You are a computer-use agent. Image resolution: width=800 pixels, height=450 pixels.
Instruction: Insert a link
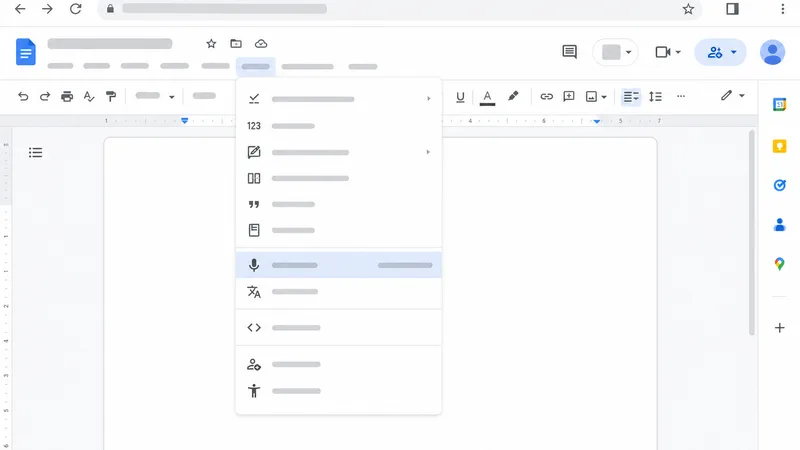point(546,96)
